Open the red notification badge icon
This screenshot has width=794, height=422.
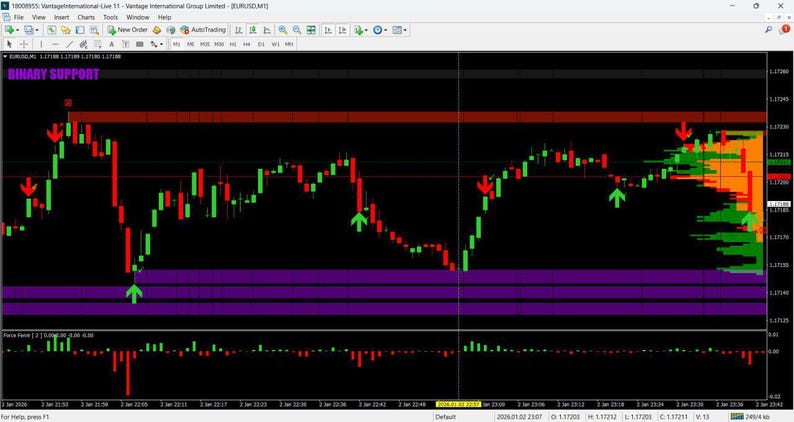786,30
